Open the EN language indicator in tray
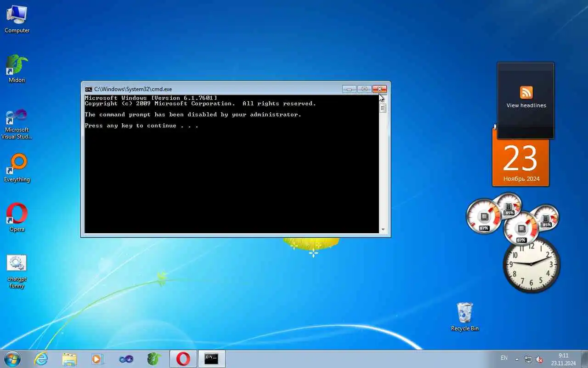The height and width of the screenshot is (368, 588). (x=504, y=358)
